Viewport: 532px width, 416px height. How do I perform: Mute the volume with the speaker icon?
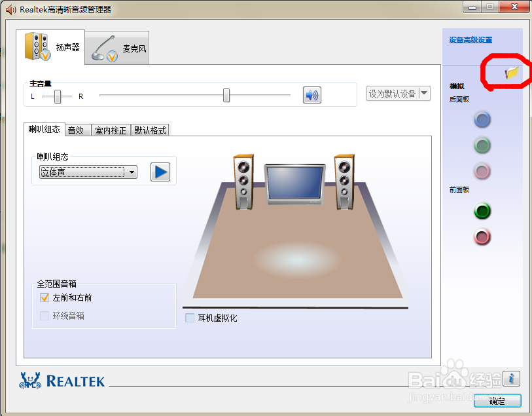click(311, 94)
